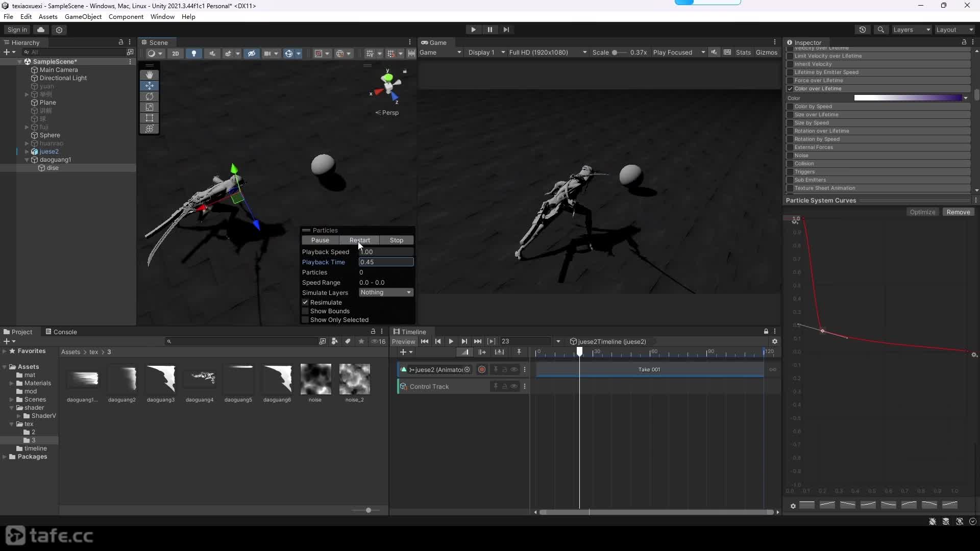This screenshot has width=980, height=551.
Task: Click the Stop particles button
Action: [x=396, y=240]
